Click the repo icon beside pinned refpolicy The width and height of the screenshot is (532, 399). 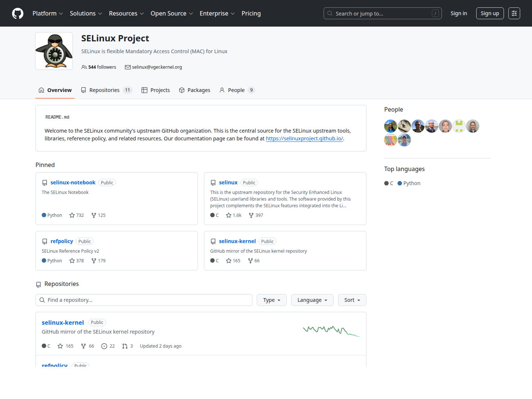[45, 241]
